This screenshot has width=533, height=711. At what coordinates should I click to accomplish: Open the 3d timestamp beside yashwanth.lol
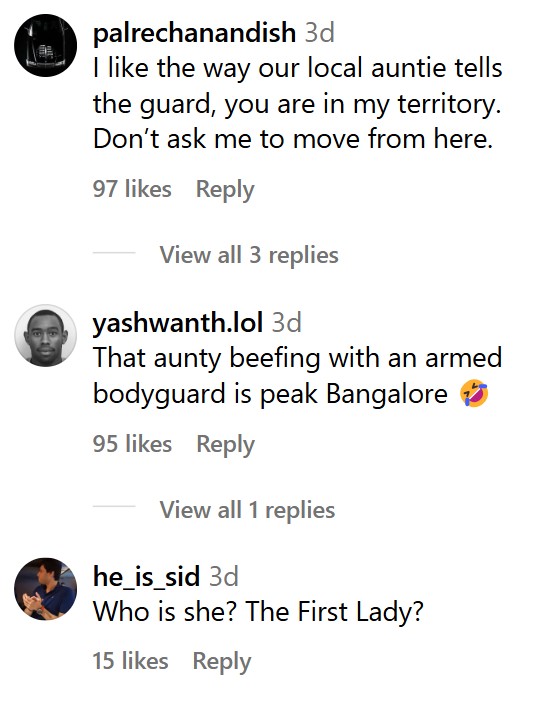[287, 322]
